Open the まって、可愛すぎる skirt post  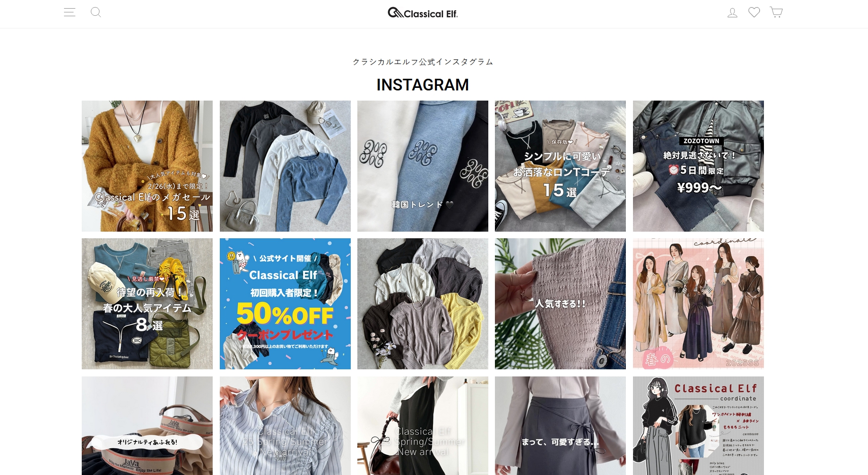(560, 426)
